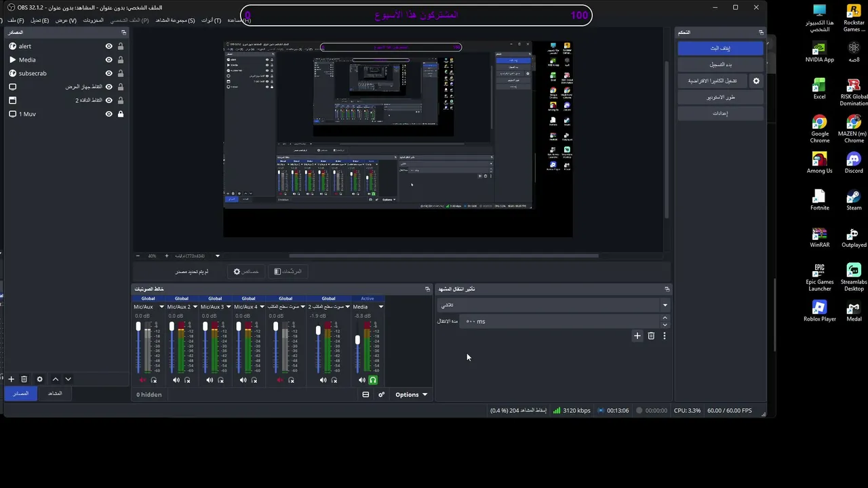The width and height of the screenshot is (868, 488).
Task: Click the transition duration ms field
Action: click(x=560, y=321)
